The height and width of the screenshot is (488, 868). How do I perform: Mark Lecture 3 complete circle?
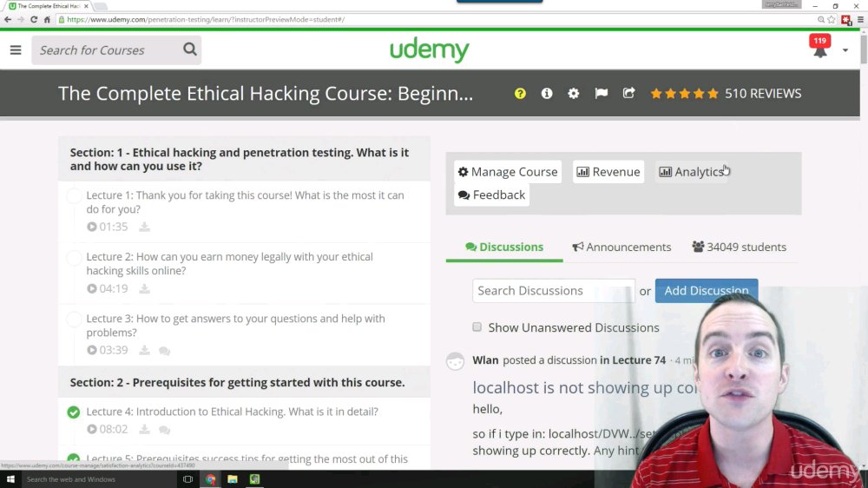click(x=74, y=320)
